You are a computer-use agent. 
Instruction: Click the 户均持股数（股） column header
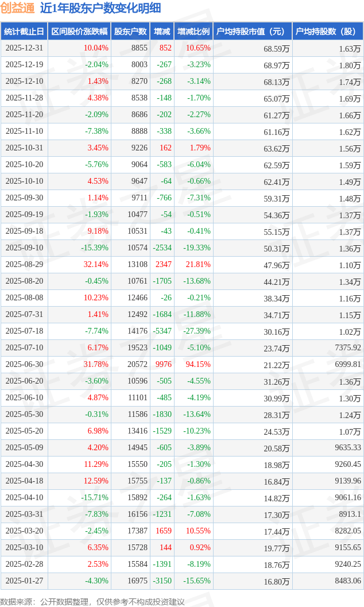tap(328, 32)
